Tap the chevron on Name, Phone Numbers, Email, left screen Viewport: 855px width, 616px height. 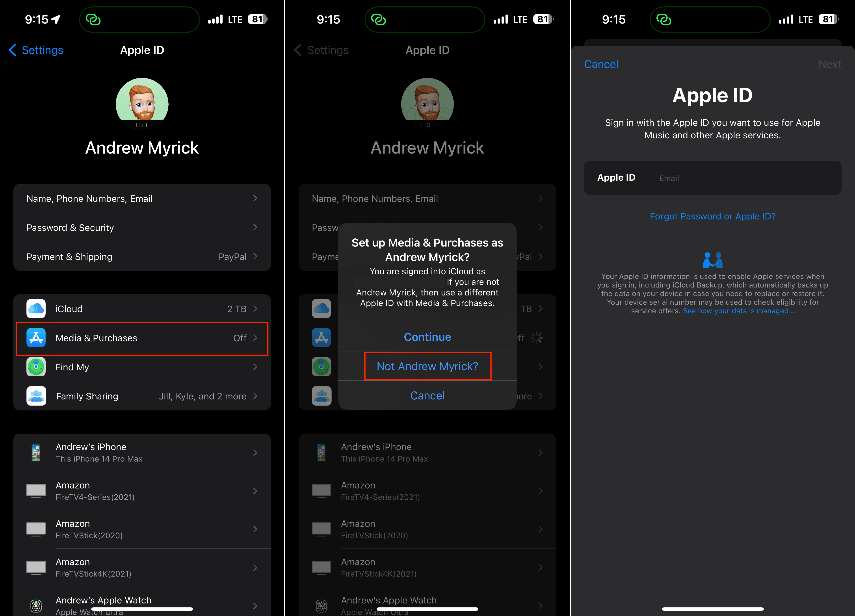pyautogui.click(x=255, y=198)
